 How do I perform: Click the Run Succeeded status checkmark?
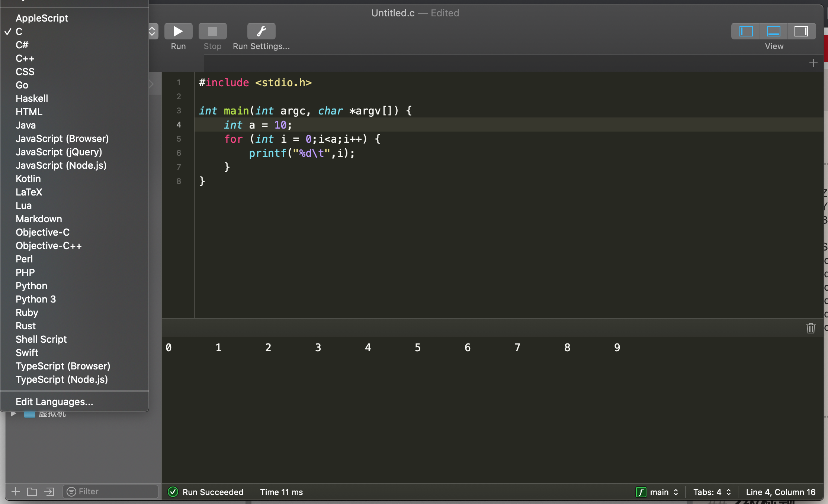[173, 492]
